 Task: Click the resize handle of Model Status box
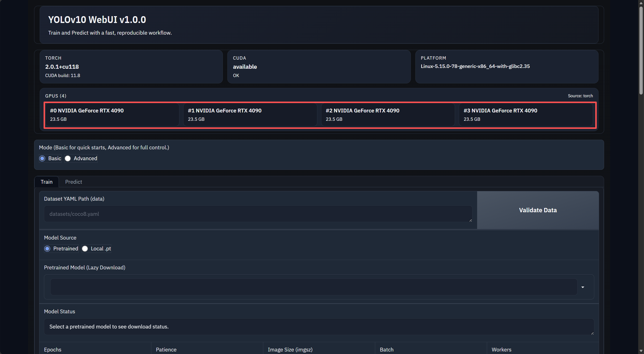(x=592, y=333)
